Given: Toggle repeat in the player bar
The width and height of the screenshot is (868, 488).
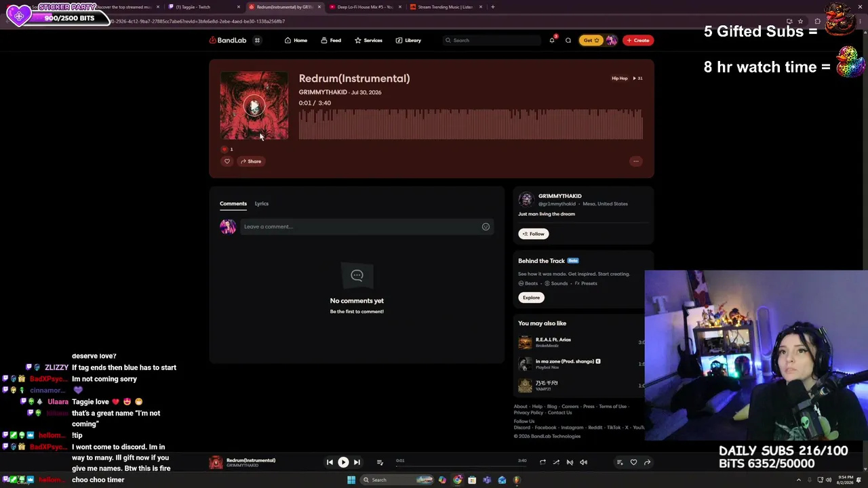Looking at the screenshot, I should click(542, 462).
